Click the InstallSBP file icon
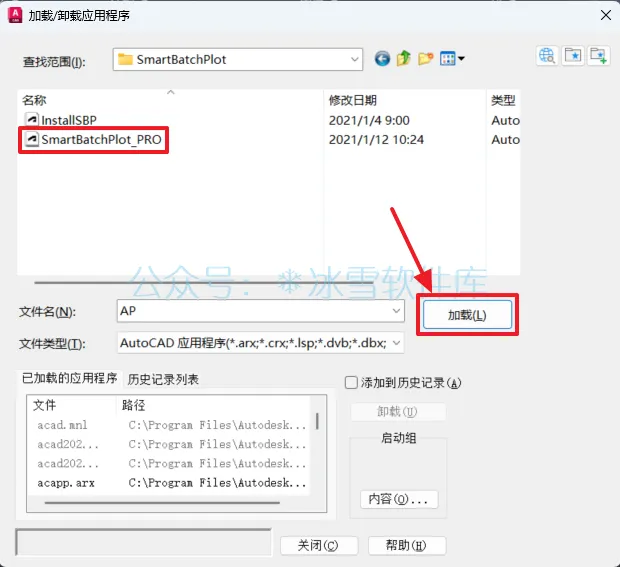 (31, 119)
